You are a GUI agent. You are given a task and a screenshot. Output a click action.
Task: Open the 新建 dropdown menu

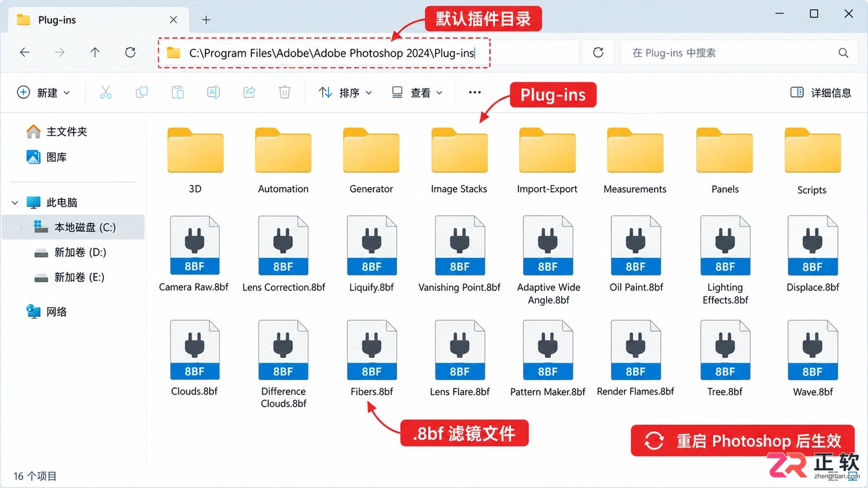pos(43,92)
